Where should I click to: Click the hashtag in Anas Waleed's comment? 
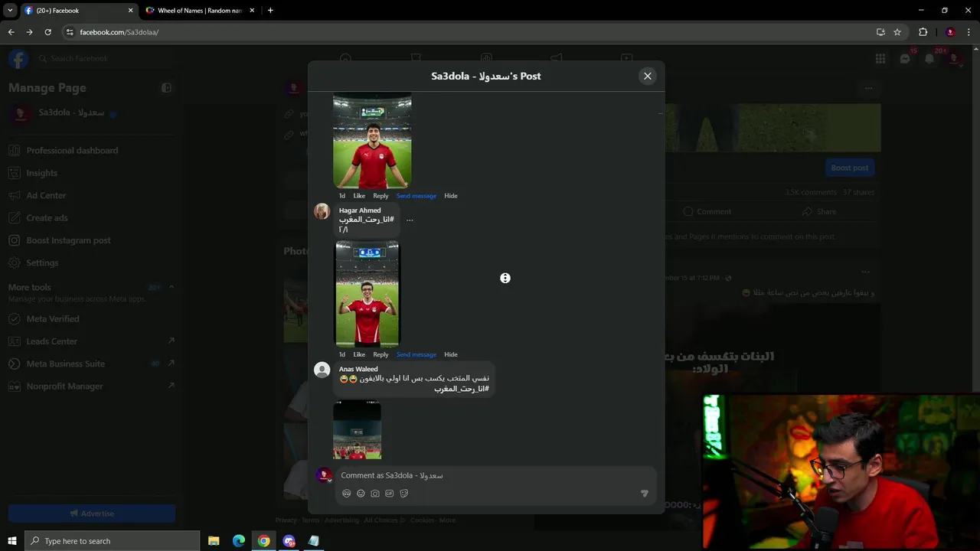point(462,389)
